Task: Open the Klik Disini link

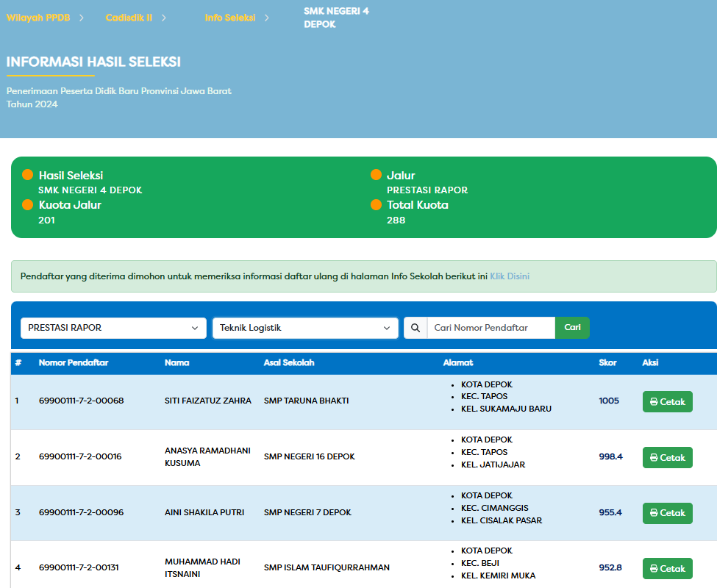Action: (509, 276)
